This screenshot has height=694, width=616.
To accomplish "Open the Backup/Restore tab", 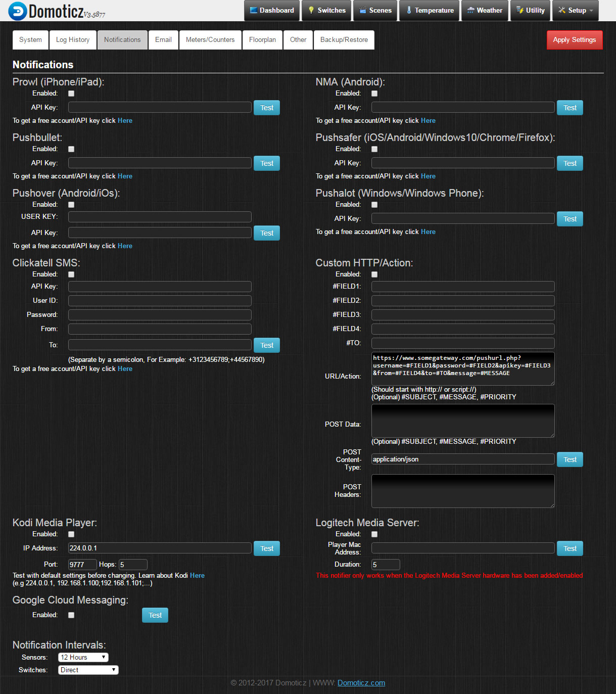I will (344, 40).
